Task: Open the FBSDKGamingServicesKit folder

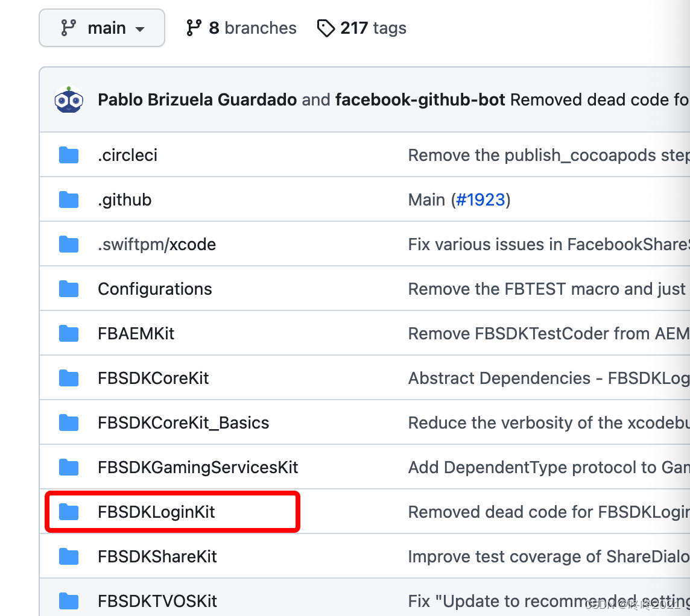Action: pos(198,467)
